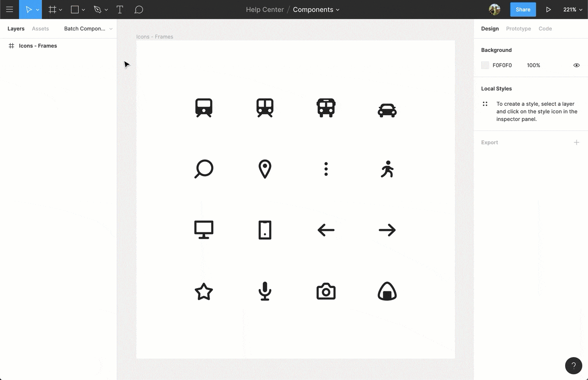The height and width of the screenshot is (380, 588).
Task: Select the Rectangle shape tool
Action: [75, 10]
